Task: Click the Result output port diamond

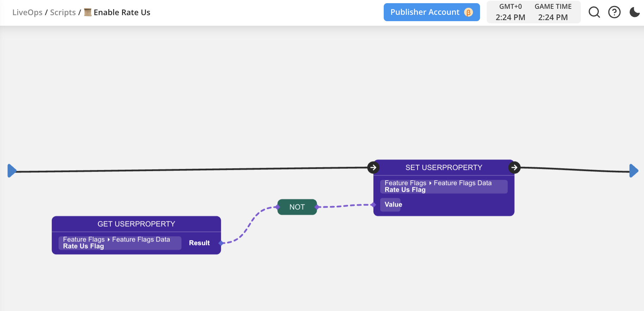Action: pyautogui.click(x=221, y=243)
